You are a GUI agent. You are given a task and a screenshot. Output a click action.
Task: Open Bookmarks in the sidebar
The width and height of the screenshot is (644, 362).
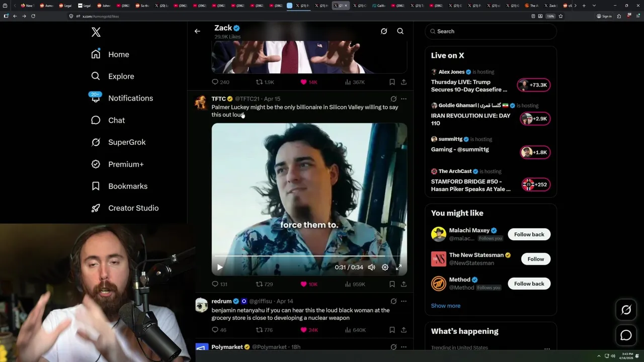click(119, 186)
